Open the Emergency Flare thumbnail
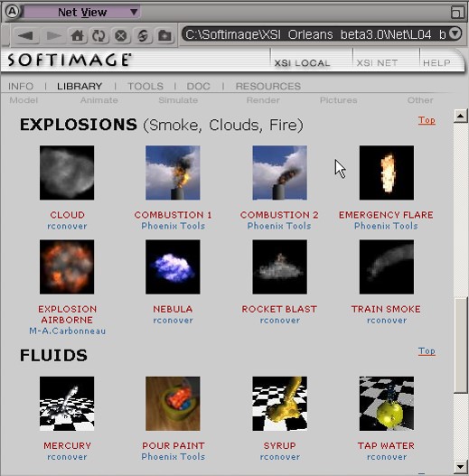The height and width of the screenshot is (476, 469). [387, 173]
